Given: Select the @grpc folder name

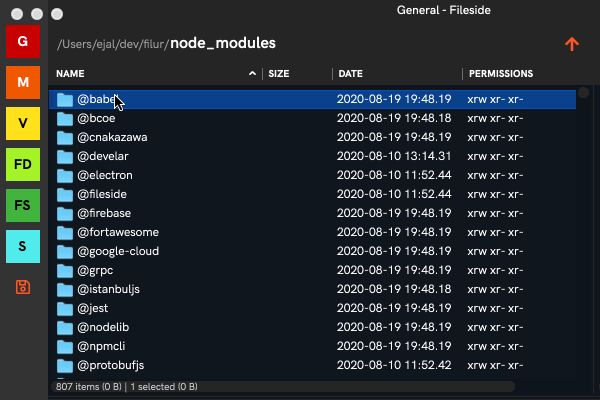Looking at the screenshot, I should pos(95,270).
